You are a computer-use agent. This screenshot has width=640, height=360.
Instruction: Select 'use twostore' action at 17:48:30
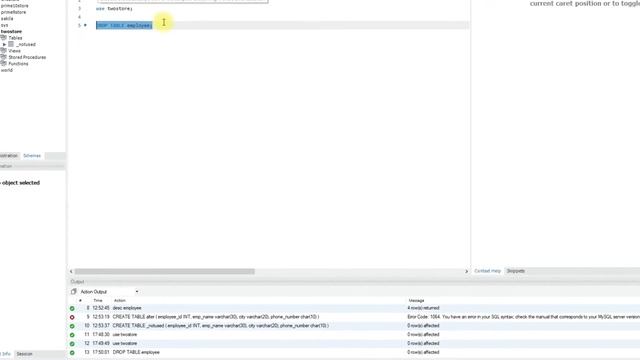pos(125,335)
